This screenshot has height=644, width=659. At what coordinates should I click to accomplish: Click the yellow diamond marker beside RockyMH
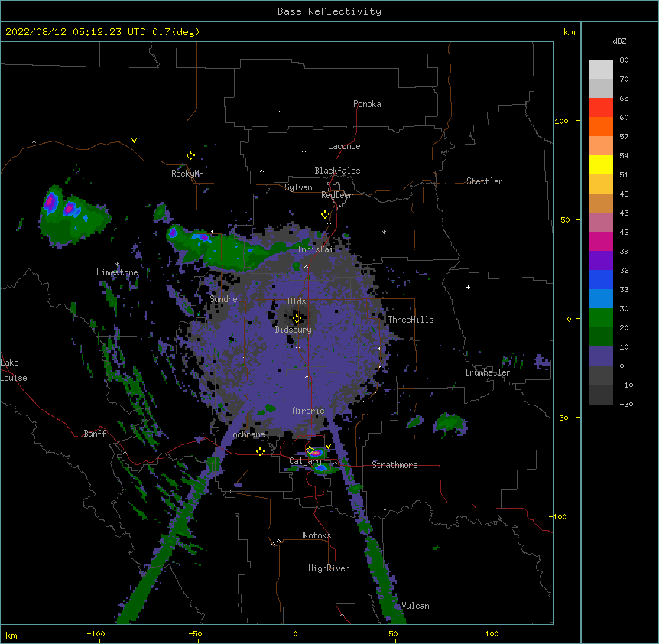(190, 156)
